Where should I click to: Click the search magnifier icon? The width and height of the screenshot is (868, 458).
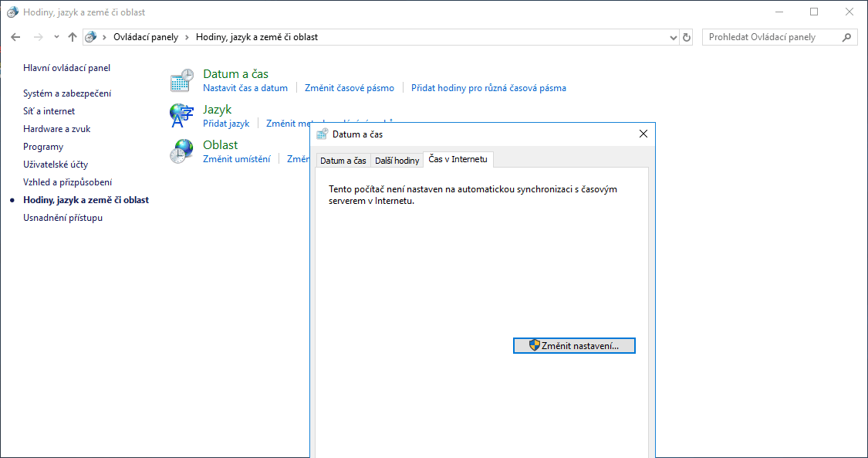tap(846, 37)
